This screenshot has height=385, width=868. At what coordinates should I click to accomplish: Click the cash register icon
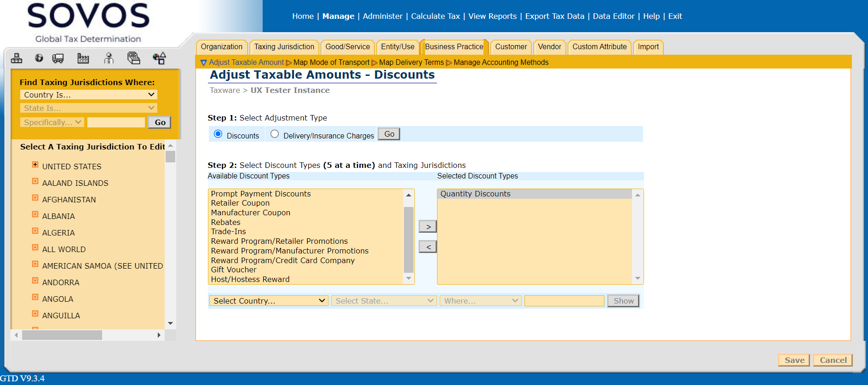pyautogui.click(x=133, y=58)
